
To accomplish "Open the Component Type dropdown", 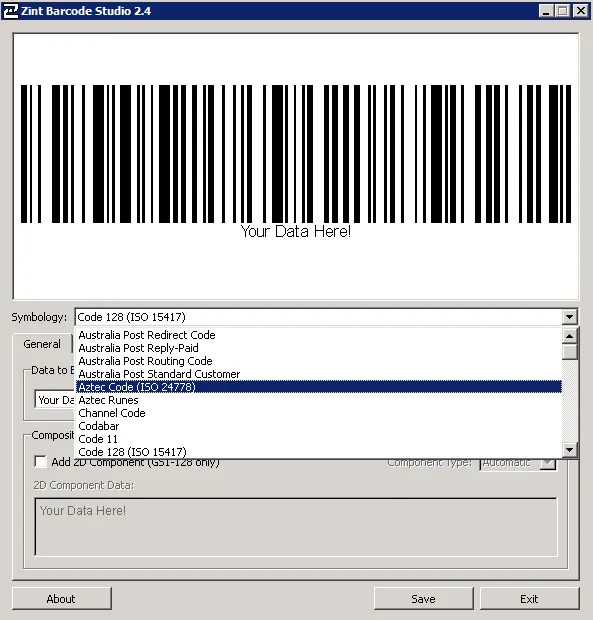I will [x=548, y=463].
